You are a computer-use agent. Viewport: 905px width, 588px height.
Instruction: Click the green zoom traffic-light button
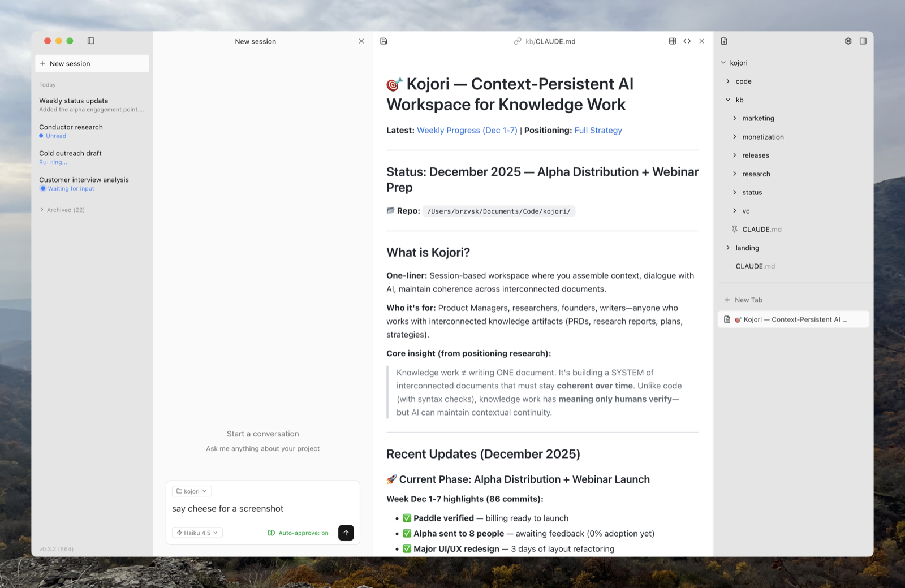coord(70,41)
